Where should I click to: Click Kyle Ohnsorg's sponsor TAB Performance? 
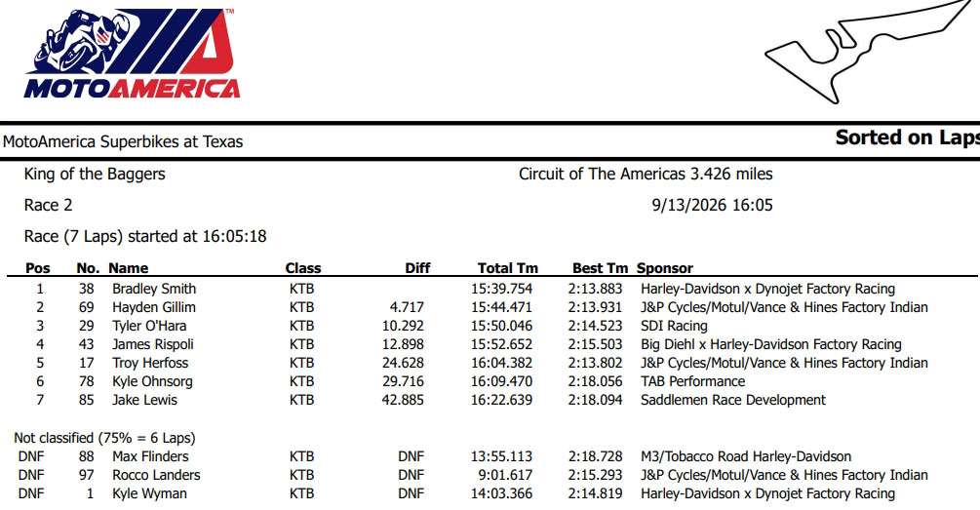coord(692,381)
